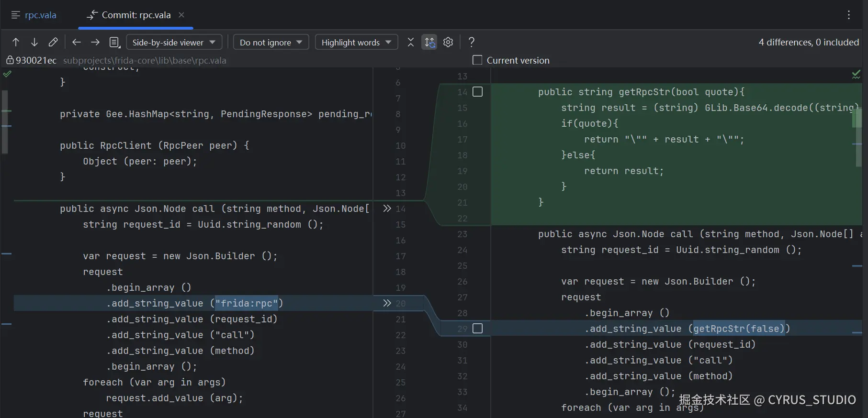Image resolution: width=868 pixels, height=418 pixels.
Task: Go to next file with right arrow
Action: click(x=95, y=42)
